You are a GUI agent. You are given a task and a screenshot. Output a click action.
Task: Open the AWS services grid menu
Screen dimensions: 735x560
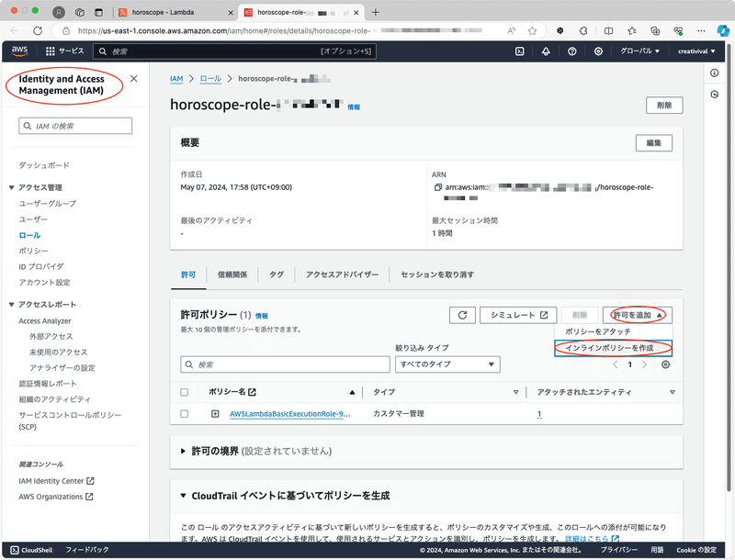[51, 51]
